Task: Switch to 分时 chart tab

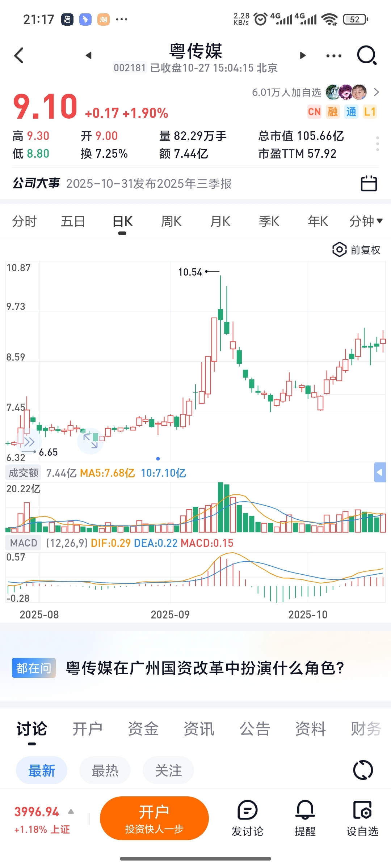Action: coord(24,221)
